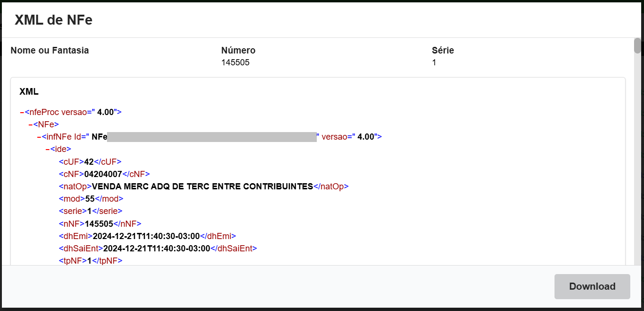Click the dhSaiEnt timestamp value
Screen dimensions: 644x311
(157, 248)
